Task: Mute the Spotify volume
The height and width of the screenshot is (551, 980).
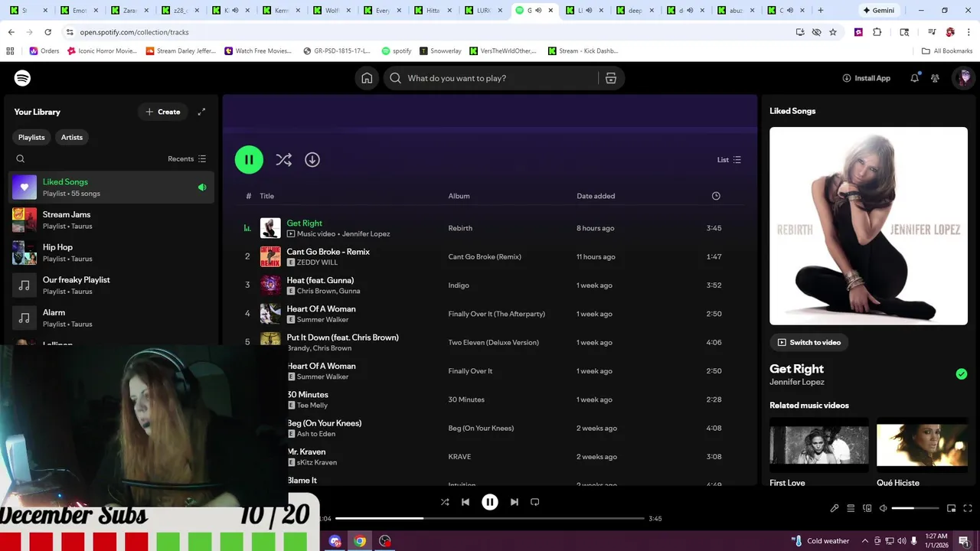Action: coord(883,508)
